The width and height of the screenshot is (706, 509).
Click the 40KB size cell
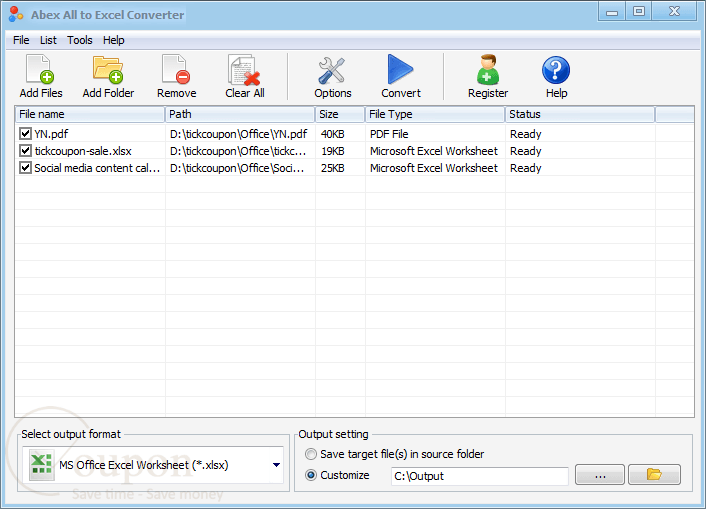click(333, 134)
